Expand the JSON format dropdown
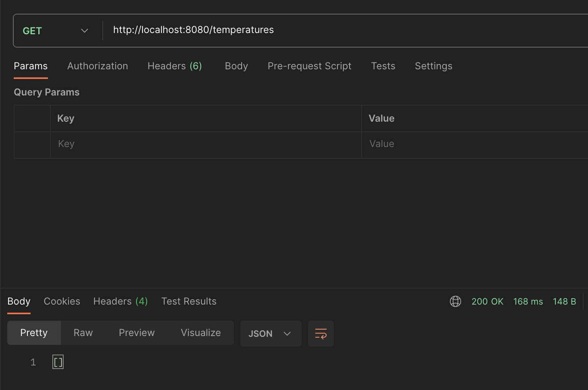The image size is (588, 390). coord(270,334)
